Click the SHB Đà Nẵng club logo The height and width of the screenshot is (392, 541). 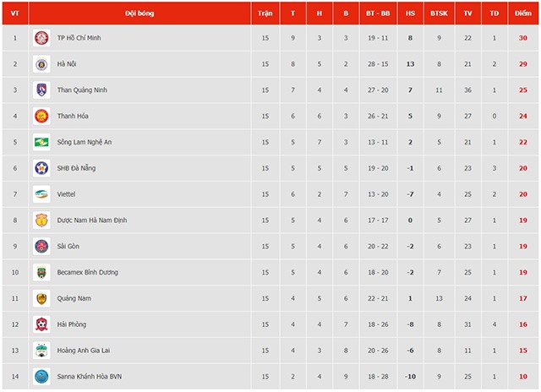coord(41,168)
